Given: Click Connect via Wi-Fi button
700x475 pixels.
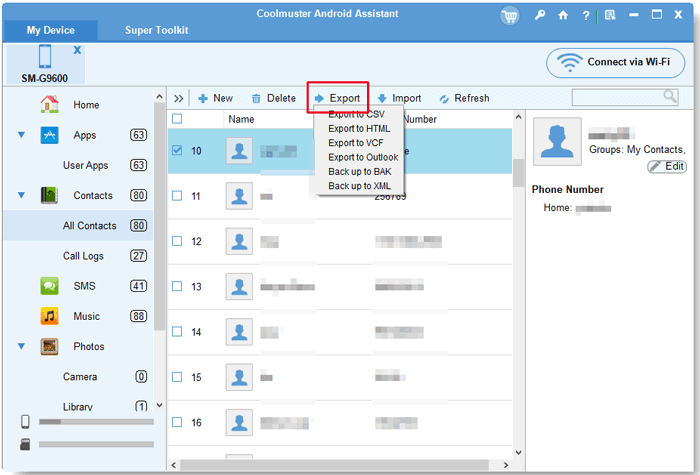Looking at the screenshot, I should [616, 62].
